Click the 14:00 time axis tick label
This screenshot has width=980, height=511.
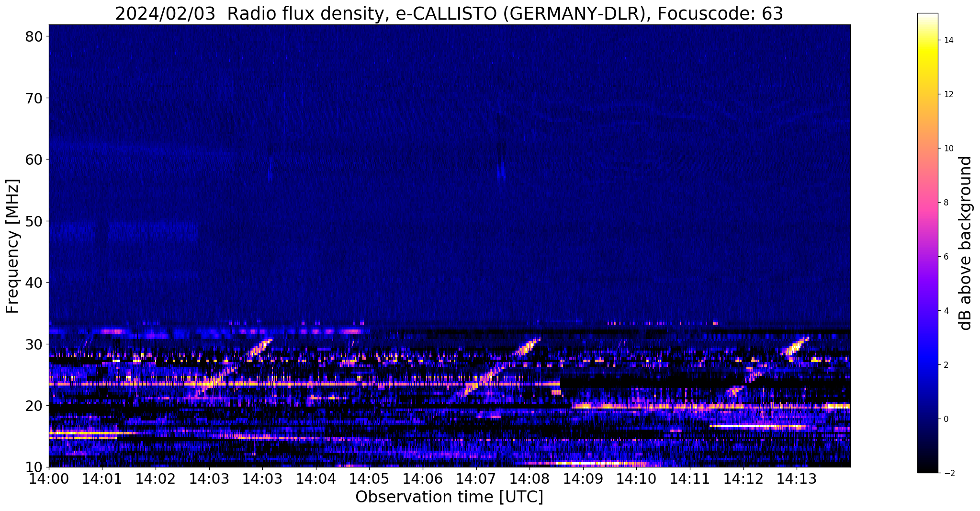coord(49,479)
